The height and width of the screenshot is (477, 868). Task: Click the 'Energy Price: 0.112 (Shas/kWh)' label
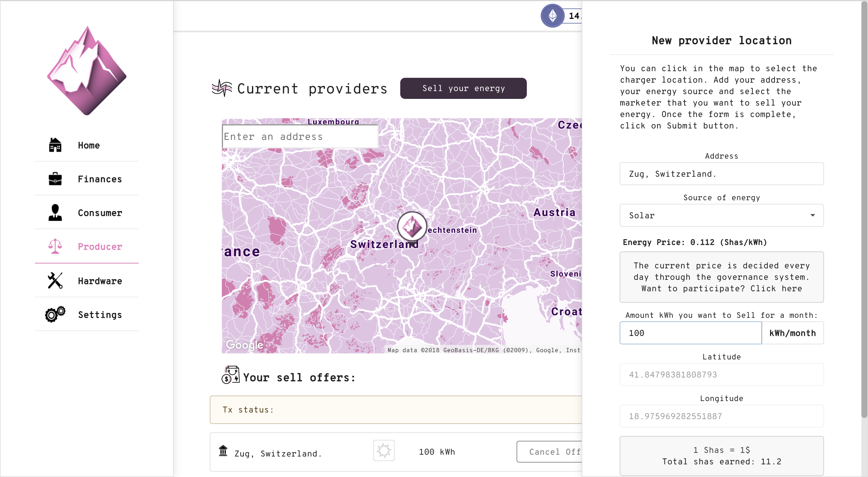[x=695, y=242]
